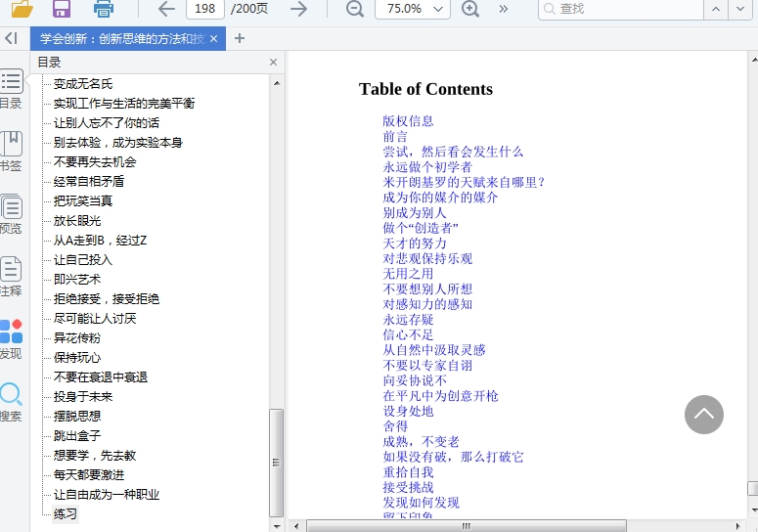Select 让自由成为一种职业 outline entry
758x532 pixels.
tap(106, 494)
